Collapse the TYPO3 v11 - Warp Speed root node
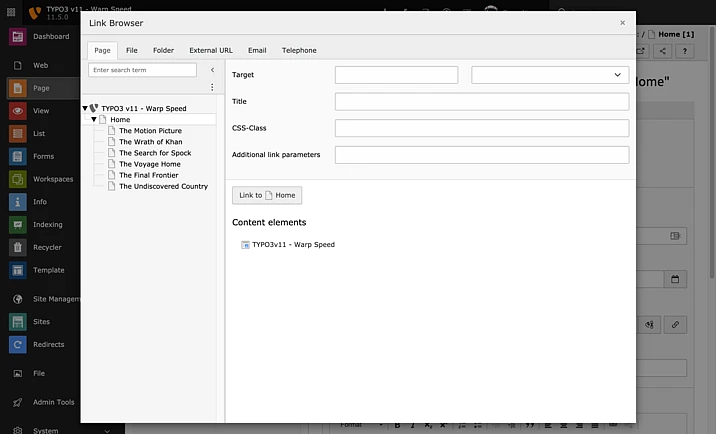The image size is (716, 434). (85, 108)
